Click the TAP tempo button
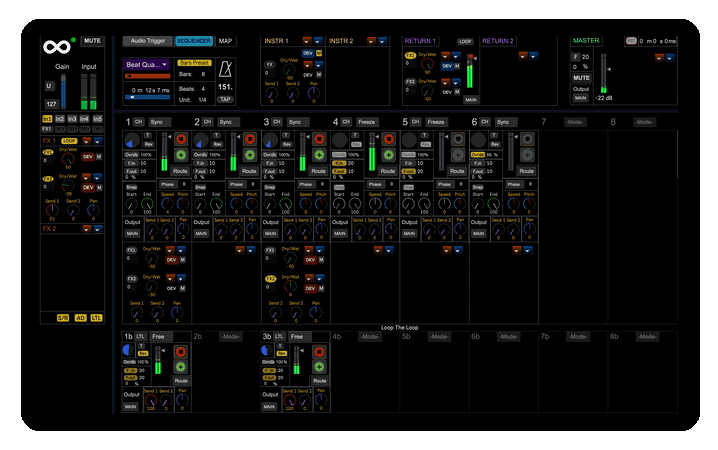This screenshot has width=718, height=450. click(226, 99)
